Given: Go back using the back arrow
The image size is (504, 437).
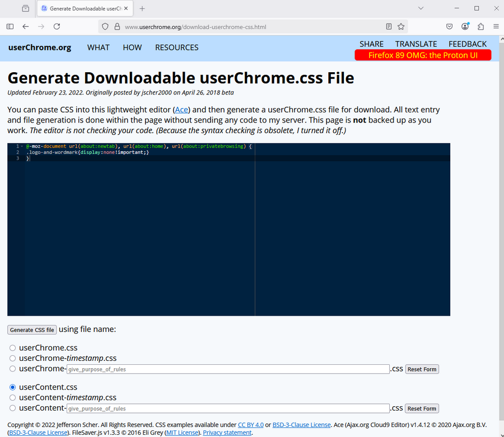Looking at the screenshot, I should click(x=26, y=26).
